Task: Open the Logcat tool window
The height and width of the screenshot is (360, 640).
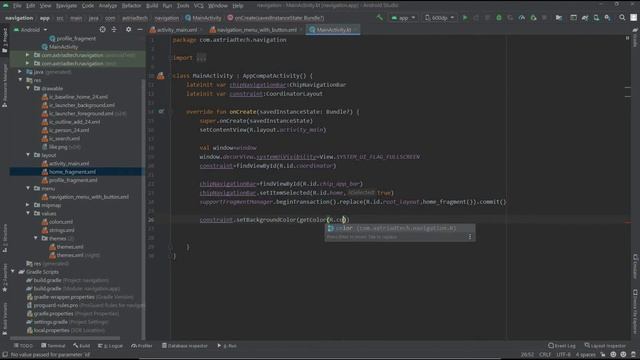Action: (x=110, y=346)
